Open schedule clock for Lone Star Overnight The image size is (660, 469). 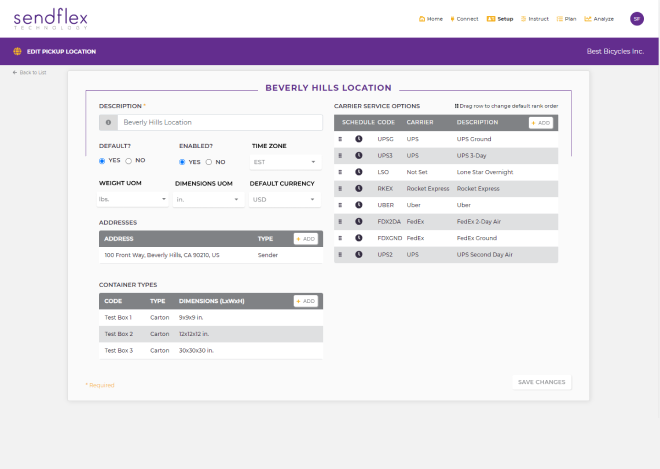[x=359, y=172]
